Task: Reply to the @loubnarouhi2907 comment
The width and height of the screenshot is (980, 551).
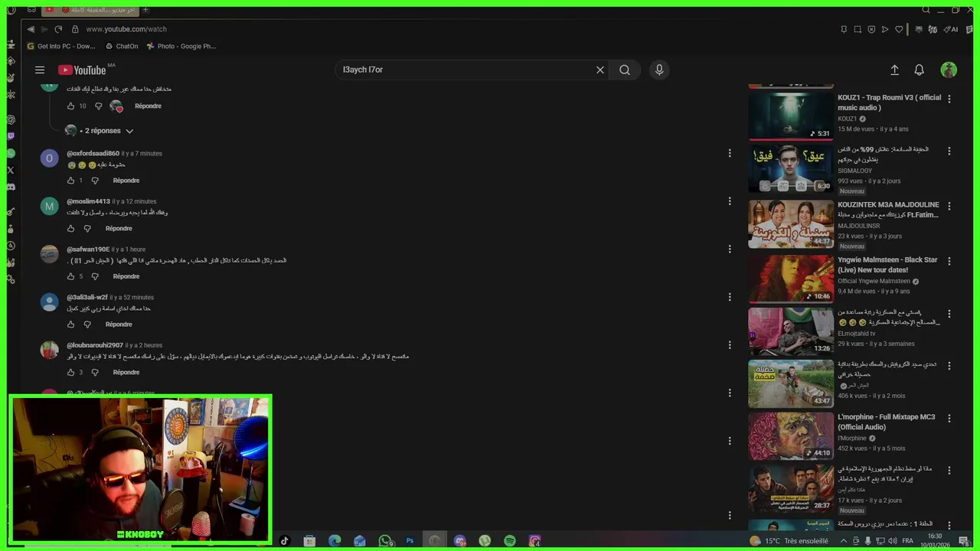Action: click(x=126, y=373)
